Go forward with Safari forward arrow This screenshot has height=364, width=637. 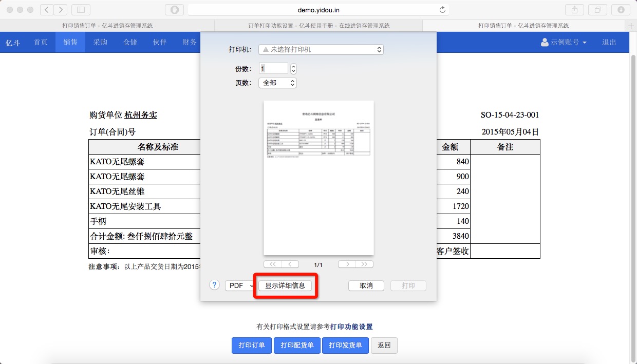pos(61,10)
